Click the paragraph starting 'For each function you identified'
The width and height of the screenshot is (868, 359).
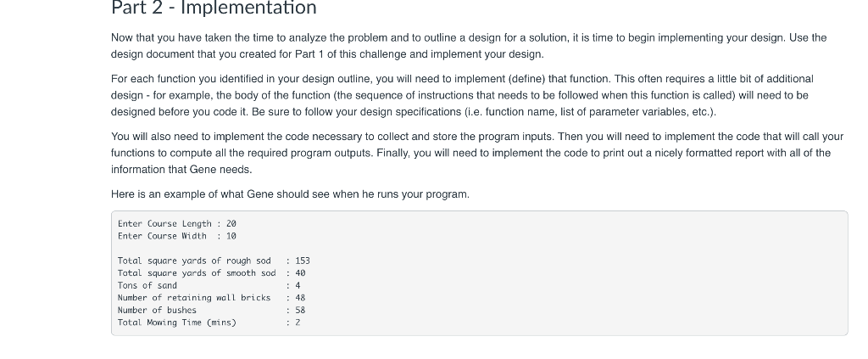coord(462,95)
